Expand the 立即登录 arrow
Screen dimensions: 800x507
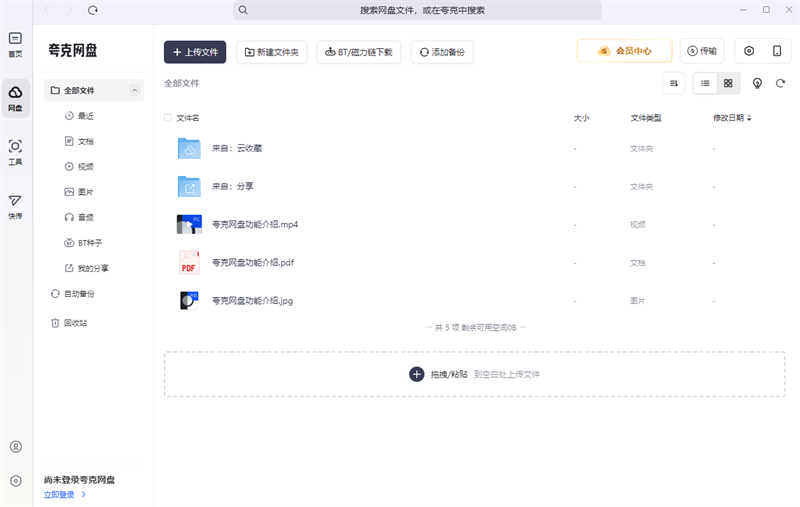tap(84, 494)
